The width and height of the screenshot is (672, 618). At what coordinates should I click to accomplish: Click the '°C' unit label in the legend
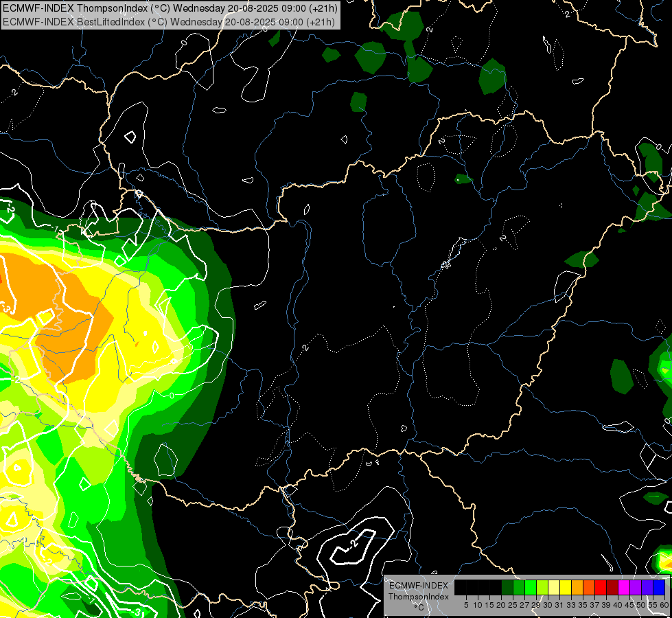[419, 608]
